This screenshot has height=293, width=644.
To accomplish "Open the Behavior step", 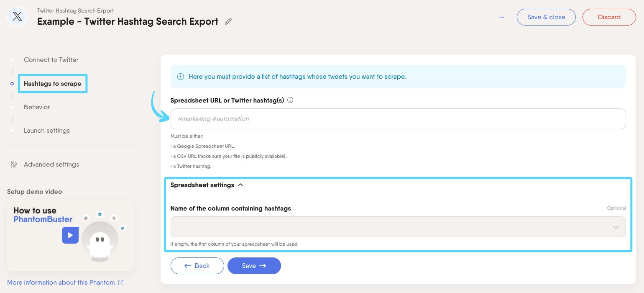I will point(37,107).
